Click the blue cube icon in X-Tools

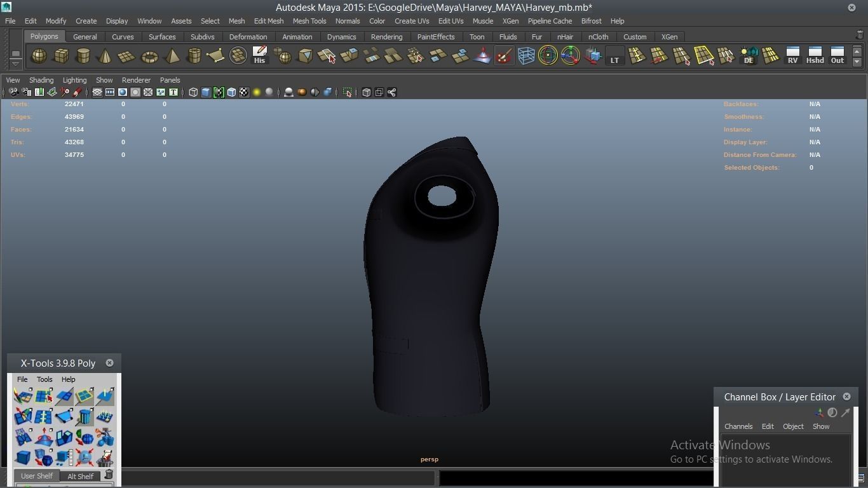23,457
